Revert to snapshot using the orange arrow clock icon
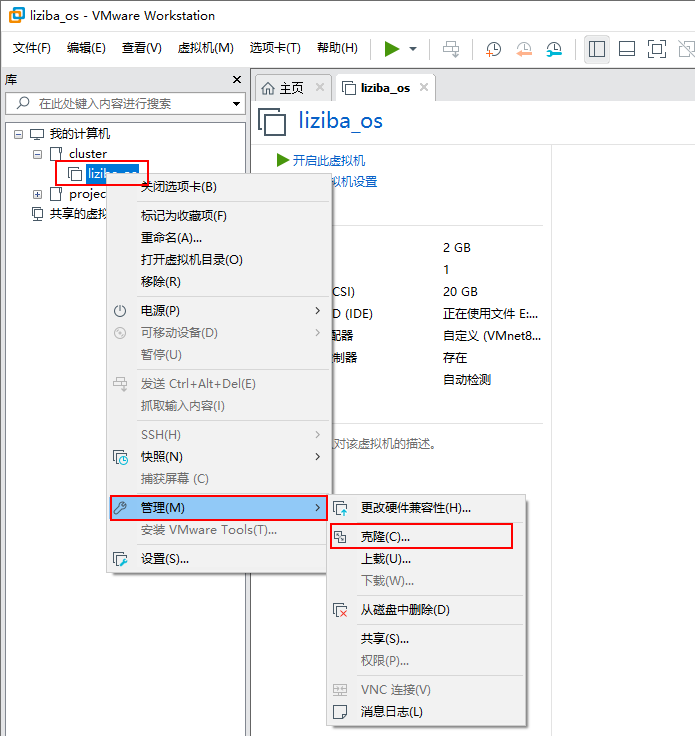Image resolution: width=695 pixels, height=736 pixels. pyautogui.click(x=524, y=49)
